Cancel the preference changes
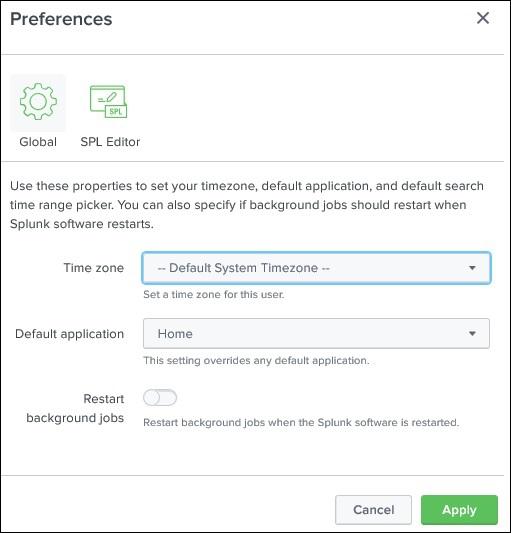Screen dimensions: 511x533 pyautogui.click(x=373, y=510)
